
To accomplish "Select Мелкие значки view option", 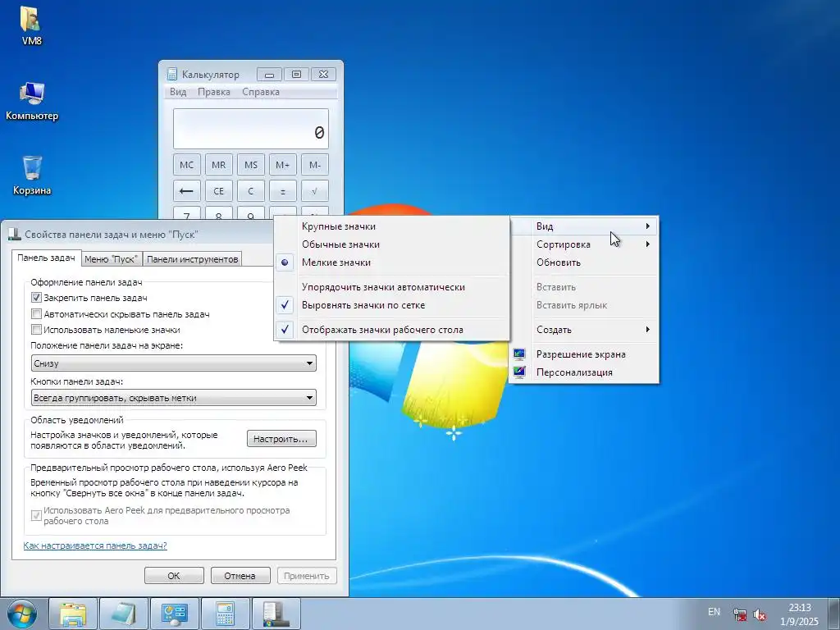I will click(391, 262).
